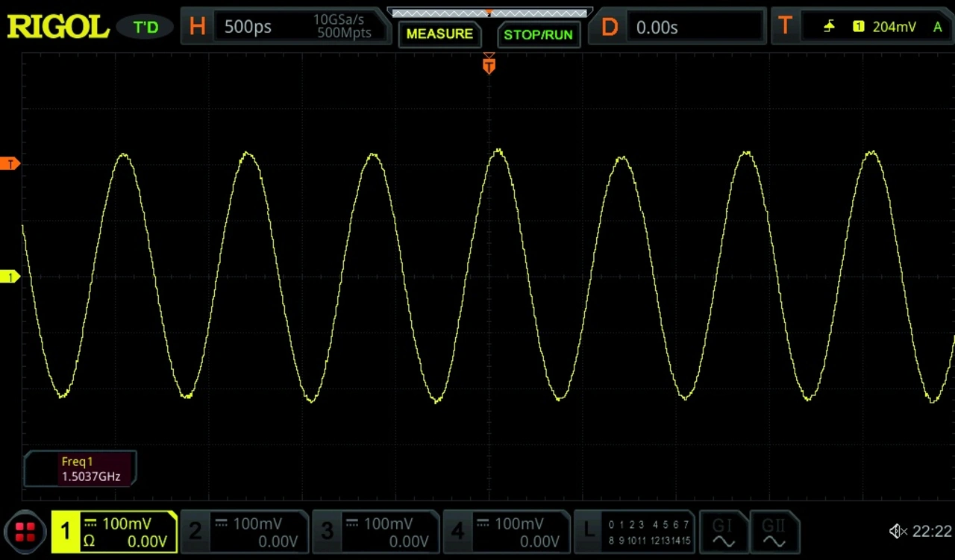
Task: Click the RIGOL logo
Action: 58,28
